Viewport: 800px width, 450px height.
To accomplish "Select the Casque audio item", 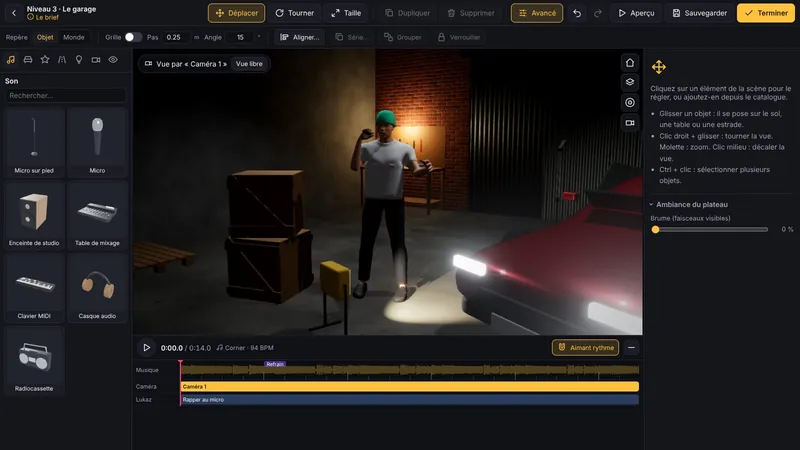I will [97, 288].
